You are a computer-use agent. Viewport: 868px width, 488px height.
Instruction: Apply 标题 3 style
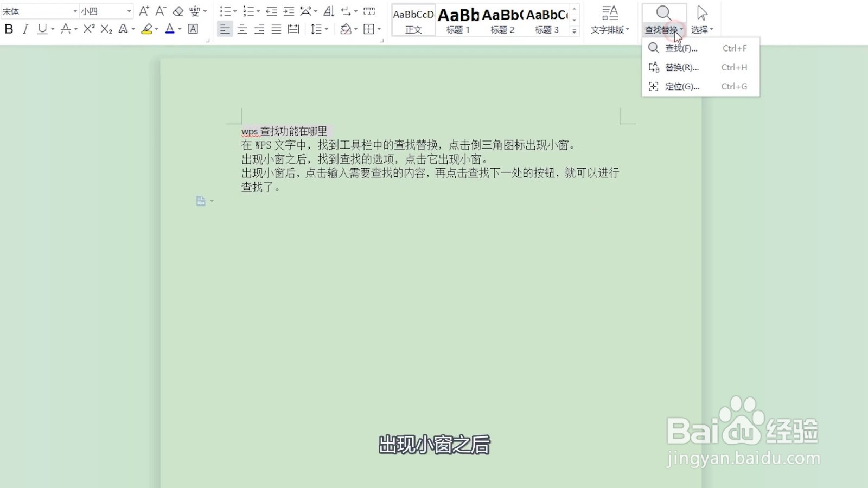point(547,21)
